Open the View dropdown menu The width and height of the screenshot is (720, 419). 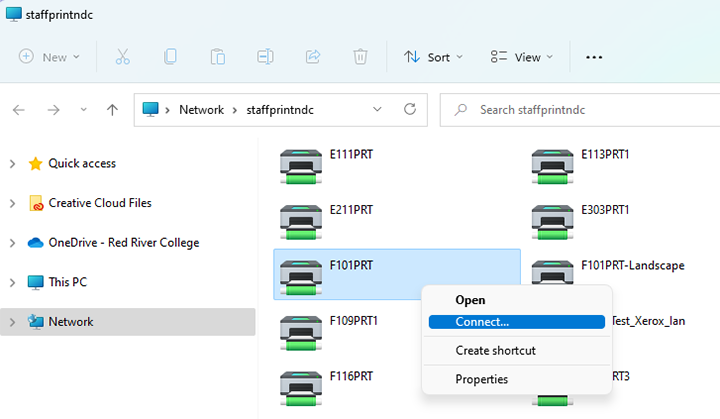coord(520,57)
